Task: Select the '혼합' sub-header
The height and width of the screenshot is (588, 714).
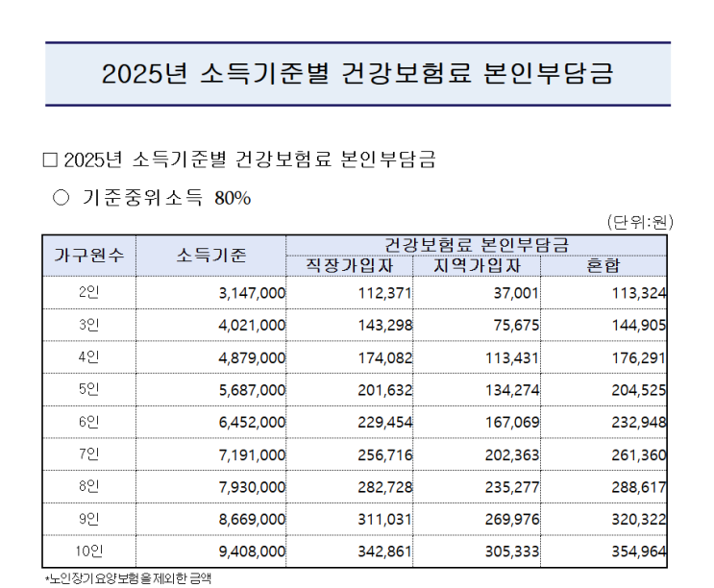Action: (x=603, y=266)
